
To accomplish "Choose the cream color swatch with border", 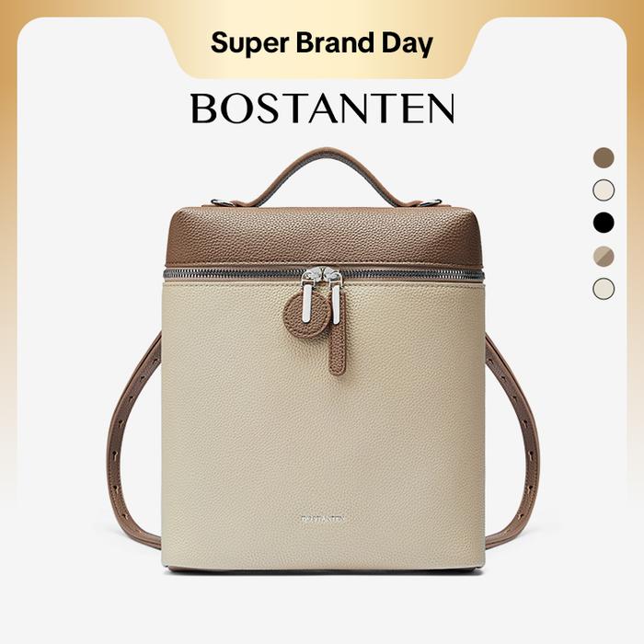I will click(x=604, y=190).
